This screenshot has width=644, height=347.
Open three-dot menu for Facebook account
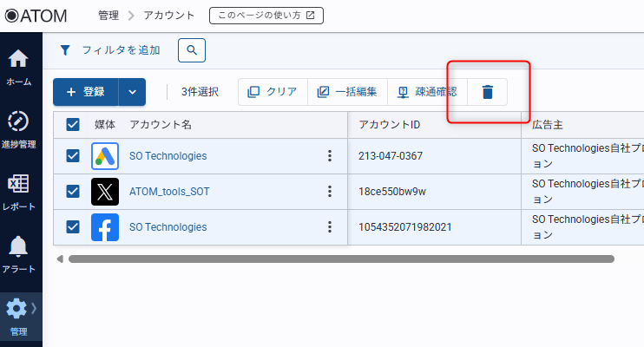(329, 227)
